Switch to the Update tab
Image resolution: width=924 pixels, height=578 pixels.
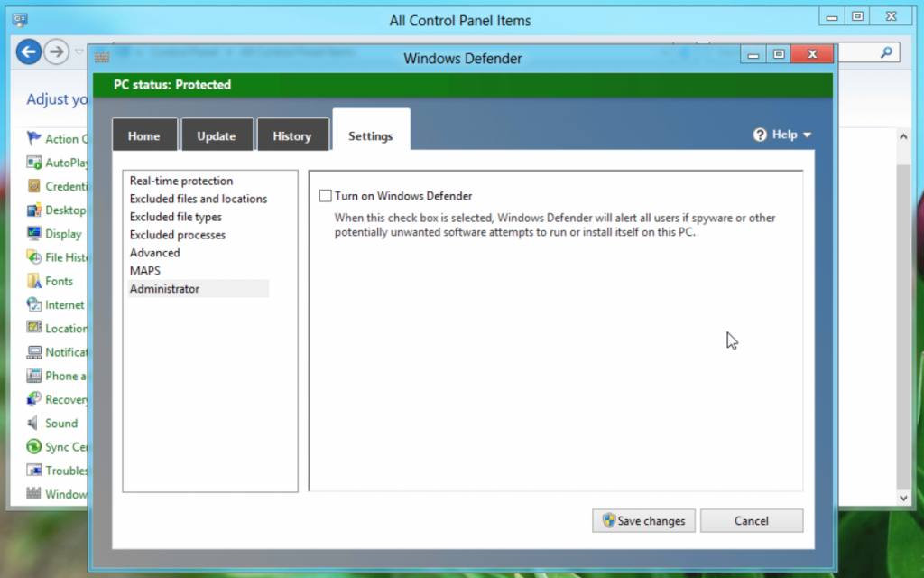pos(217,136)
